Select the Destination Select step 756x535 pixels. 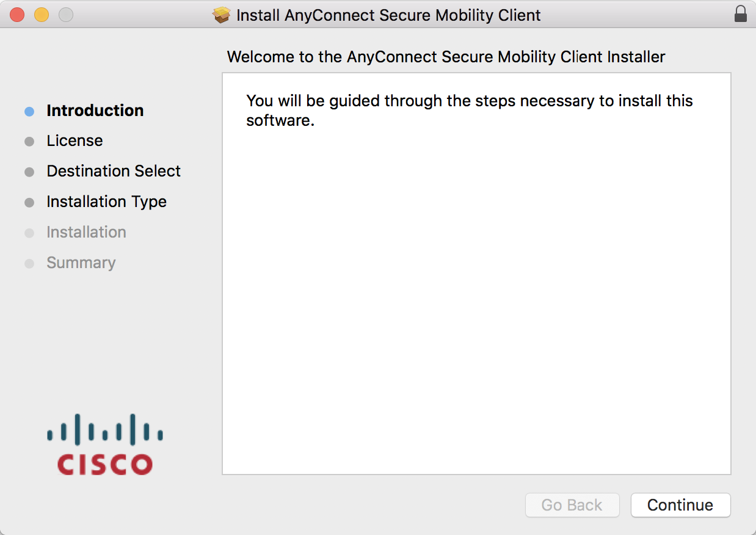click(x=114, y=172)
